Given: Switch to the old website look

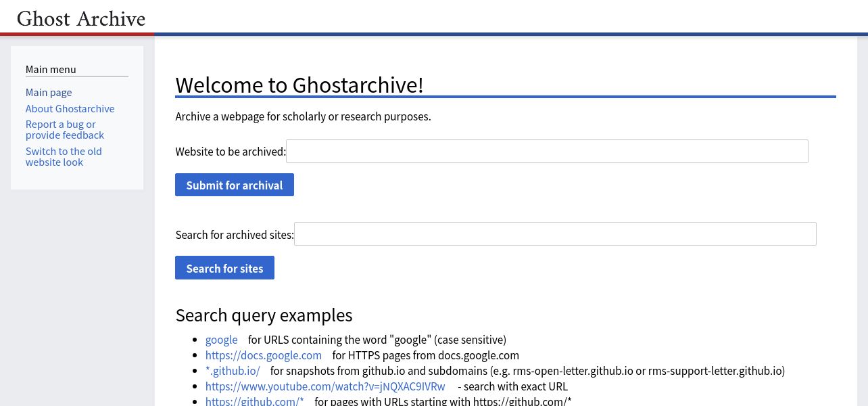Looking at the screenshot, I should coord(64,157).
